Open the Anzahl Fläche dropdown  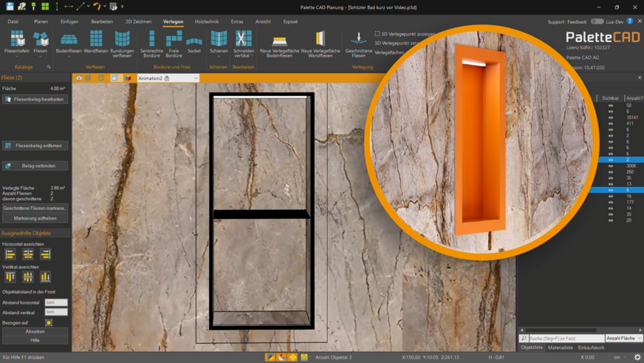coord(623,339)
